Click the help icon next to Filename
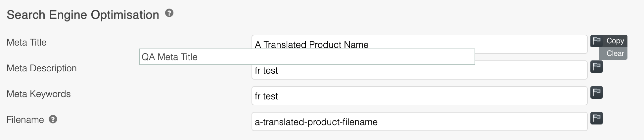 tap(53, 119)
